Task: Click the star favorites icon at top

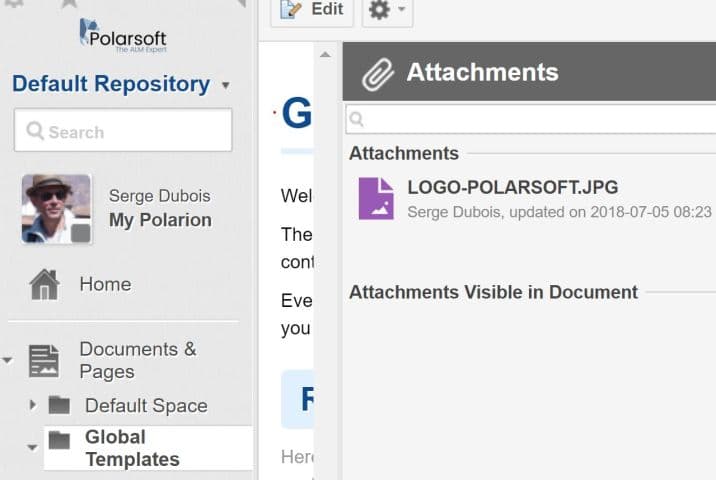Action: [68, 4]
